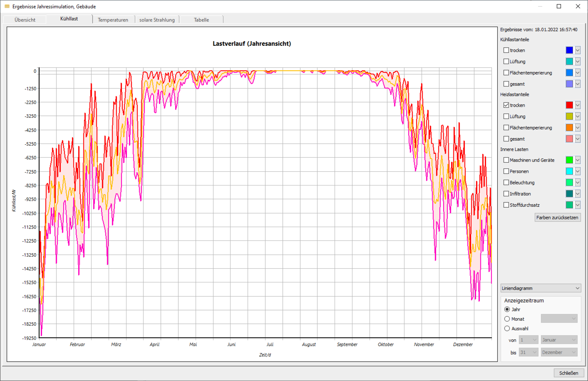Open color dropdown for Maschinen und Geräte
Viewport: 588px width, 381px height.
tap(578, 160)
